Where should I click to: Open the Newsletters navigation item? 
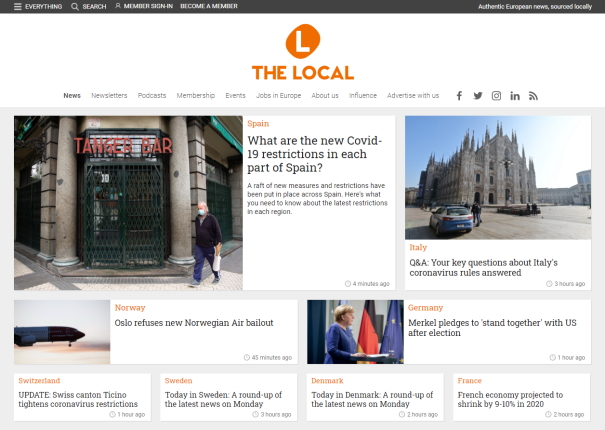coord(109,95)
